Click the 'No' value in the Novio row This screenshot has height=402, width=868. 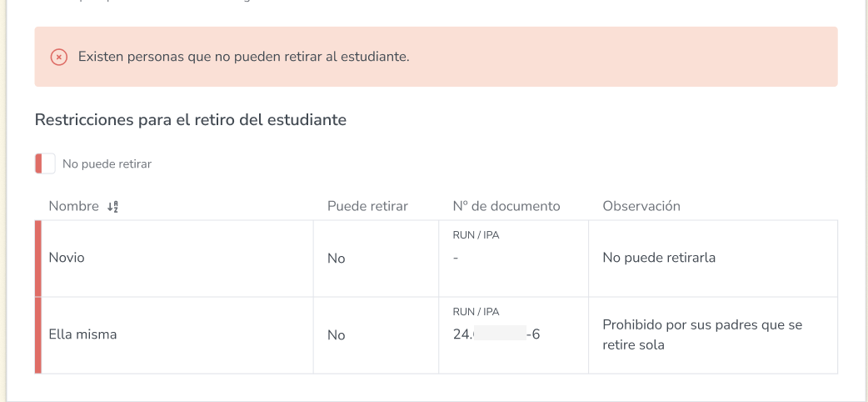pos(336,259)
